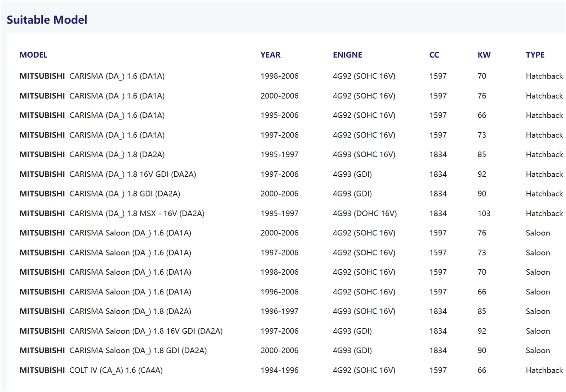566x392 pixels.
Task: Select CARISMA (DA_) 1.8 MSX - 16V model cell
Action: tap(137, 213)
